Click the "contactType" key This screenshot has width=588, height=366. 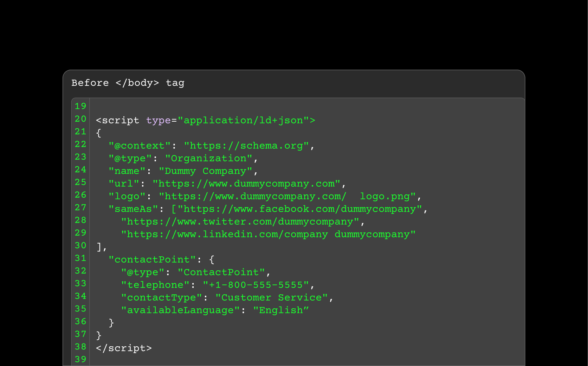(x=162, y=298)
